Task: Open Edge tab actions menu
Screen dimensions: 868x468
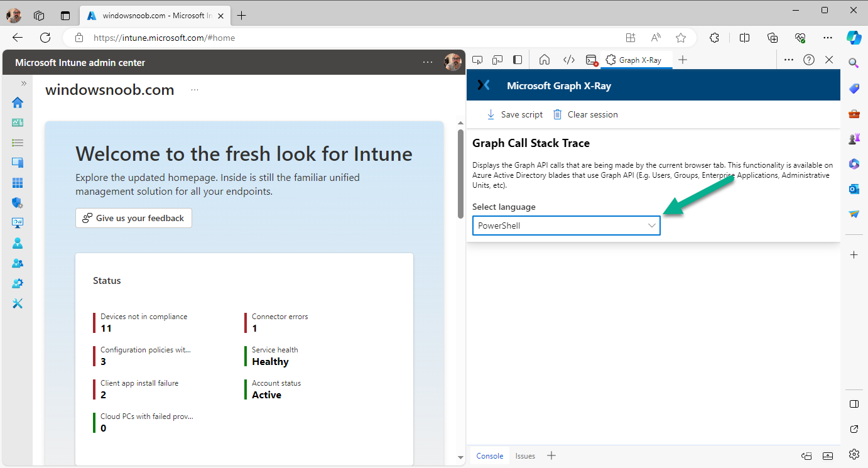Action: pyautogui.click(x=65, y=16)
